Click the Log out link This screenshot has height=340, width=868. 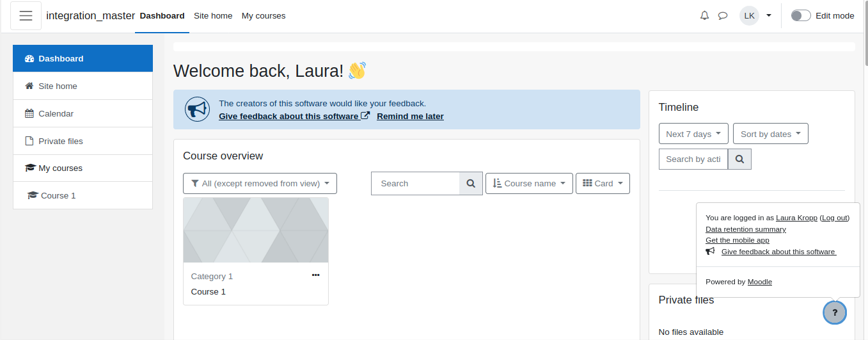click(835, 218)
